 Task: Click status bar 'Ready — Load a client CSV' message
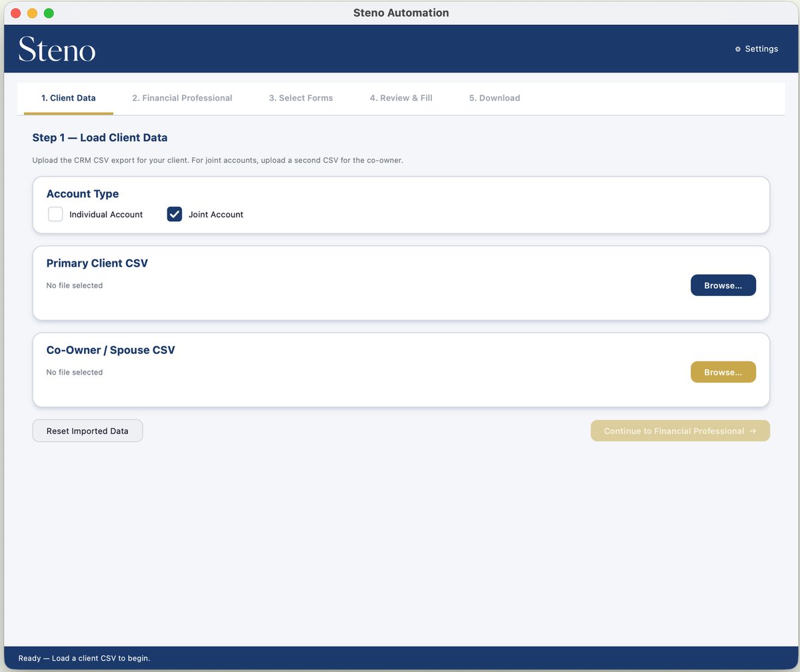[84, 658]
